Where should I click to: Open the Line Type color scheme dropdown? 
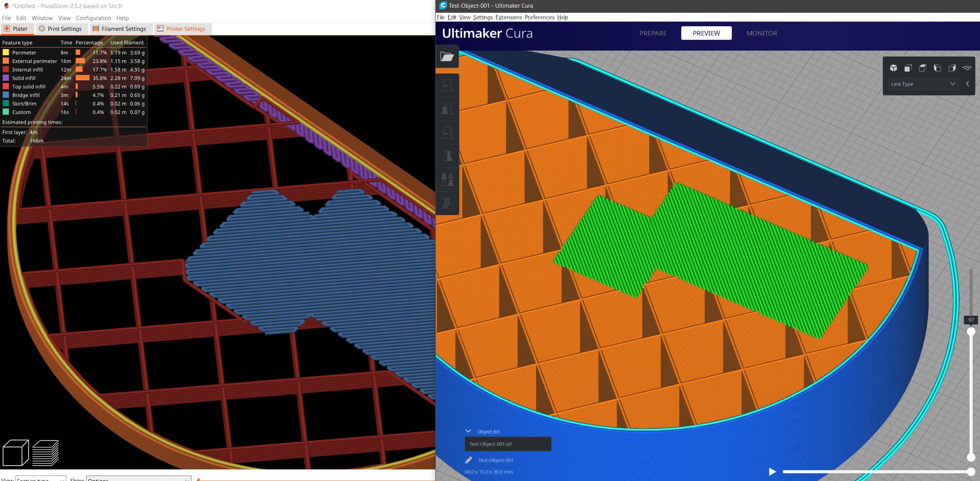click(x=923, y=84)
